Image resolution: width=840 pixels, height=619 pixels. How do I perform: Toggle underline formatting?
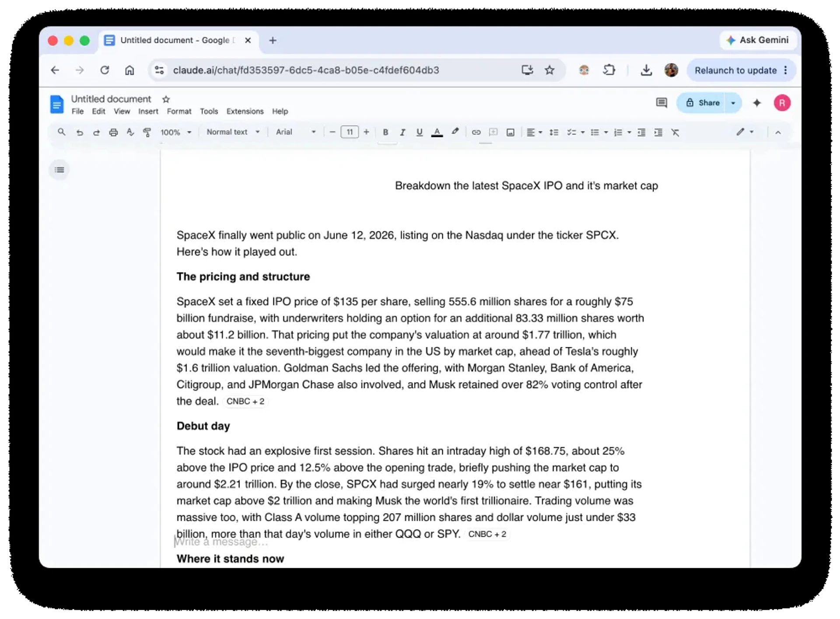tap(419, 132)
